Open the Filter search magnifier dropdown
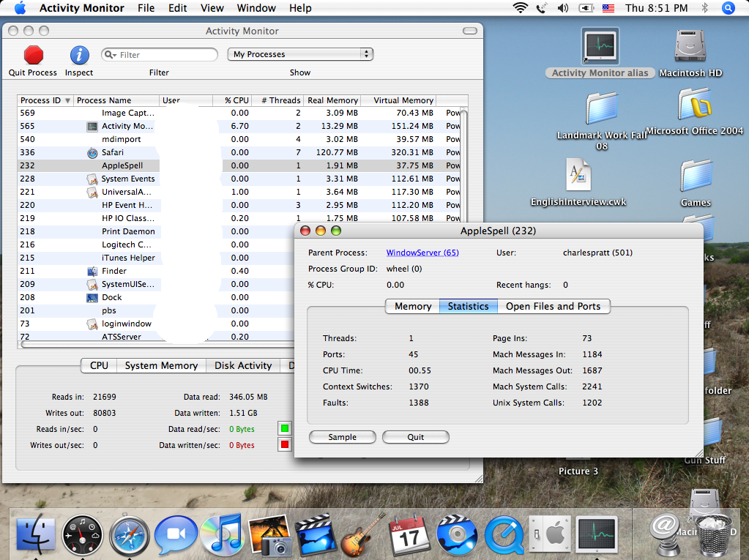The width and height of the screenshot is (749, 560). 111,55
